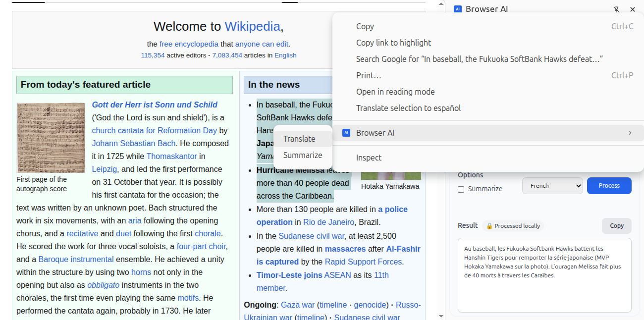This screenshot has width=644, height=320.
Task: Click the recitative link
Action: (82, 233)
